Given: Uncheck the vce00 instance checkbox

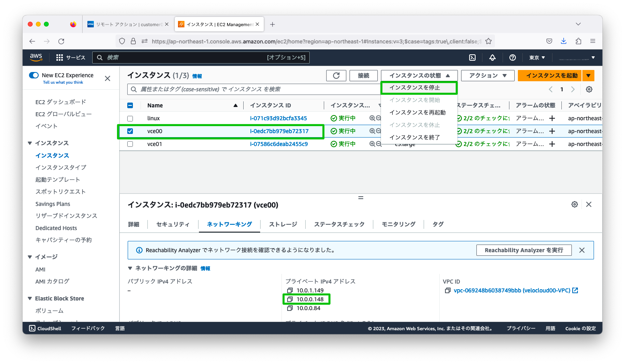Looking at the screenshot, I should coord(130,131).
